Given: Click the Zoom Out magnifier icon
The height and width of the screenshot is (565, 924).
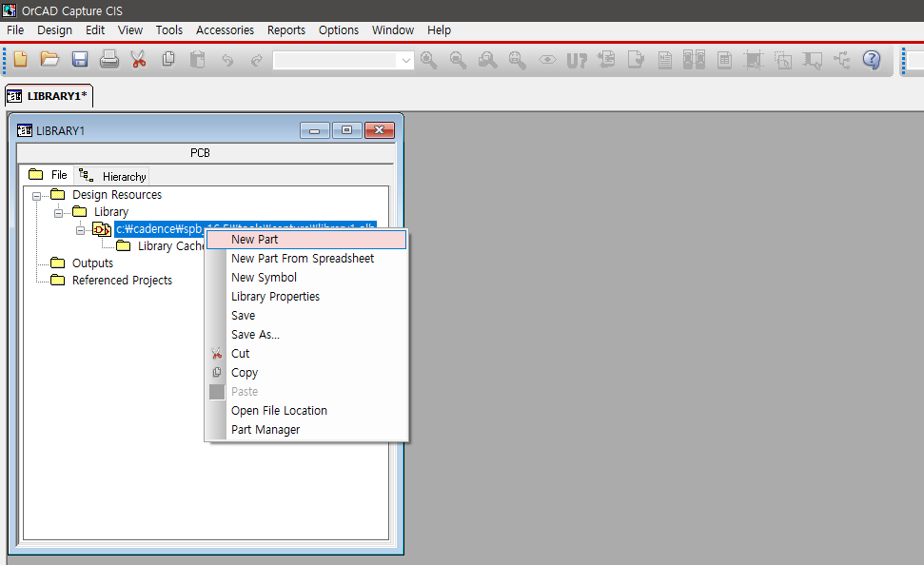Looking at the screenshot, I should (x=459, y=60).
